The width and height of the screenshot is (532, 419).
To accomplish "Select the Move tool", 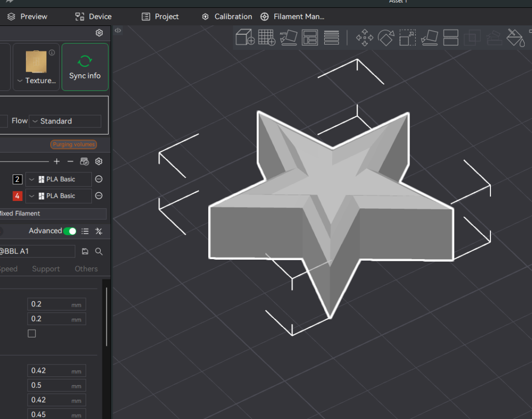I will (x=364, y=37).
